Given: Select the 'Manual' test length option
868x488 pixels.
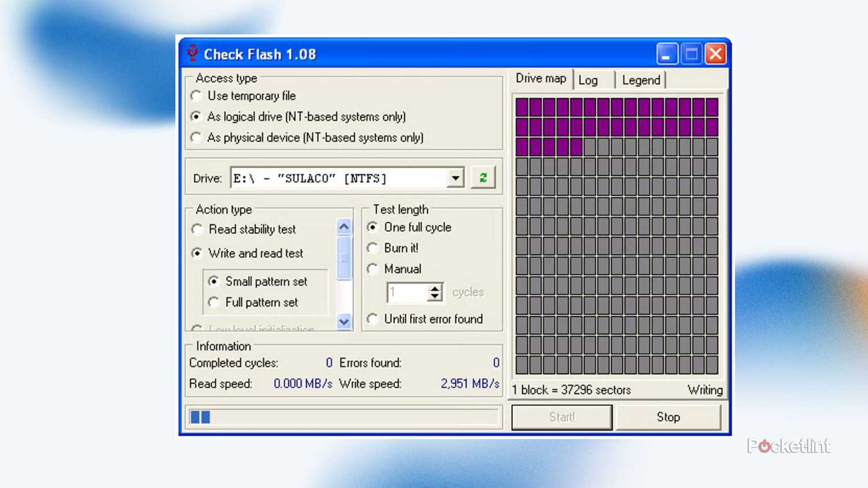Looking at the screenshot, I should click(x=373, y=269).
